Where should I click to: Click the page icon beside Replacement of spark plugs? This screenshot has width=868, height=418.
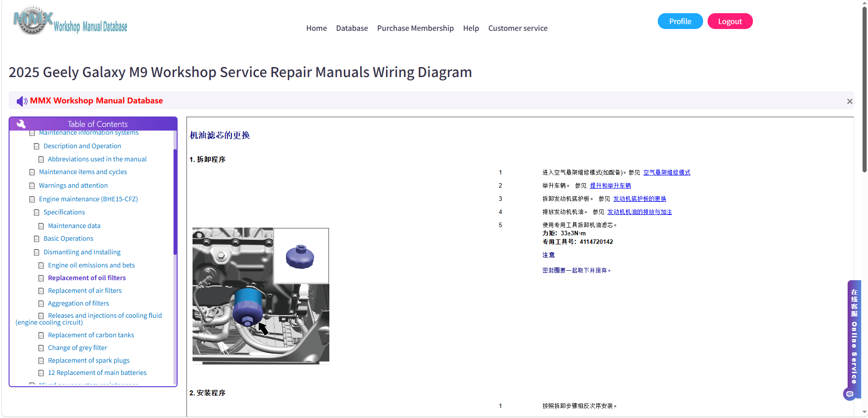click(41, 361)
